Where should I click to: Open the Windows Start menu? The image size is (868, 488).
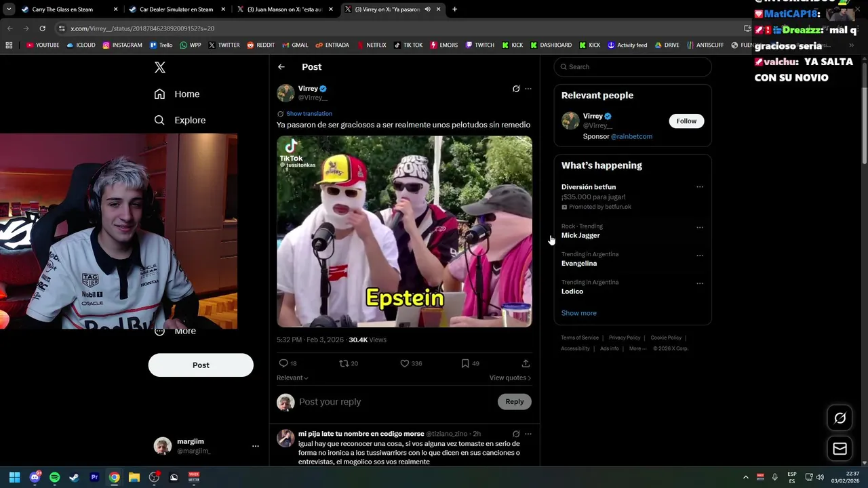(14, 477)
